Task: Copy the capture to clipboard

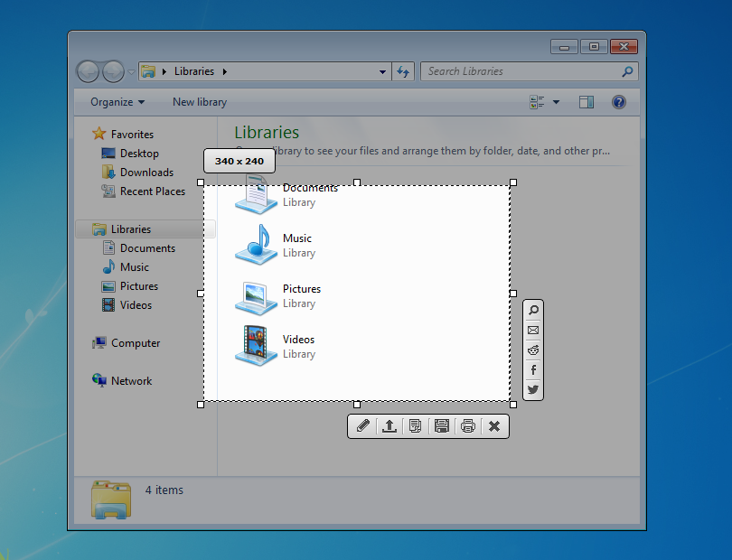Action: pos(415,425)
